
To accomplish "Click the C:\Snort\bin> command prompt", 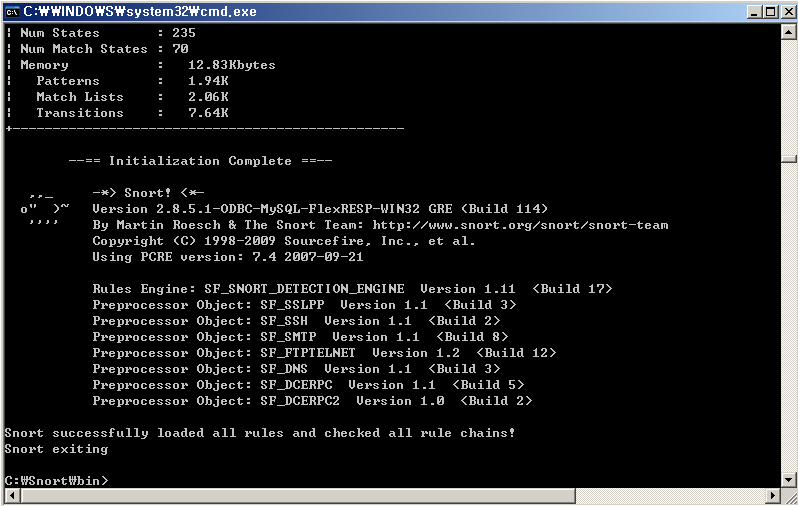I will click(56, 481).
